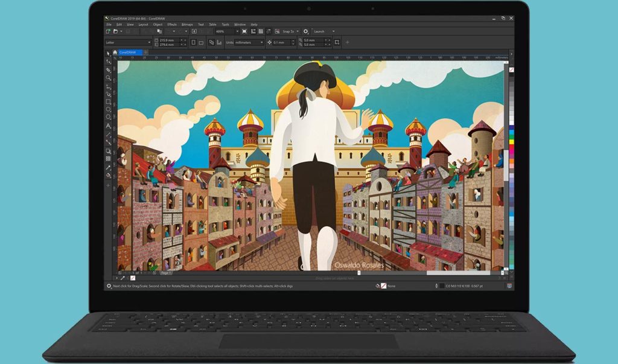This screenshot has height=364, width=618.
Task: Choose the Rectangle tool
Action: (x=108, y=101)
